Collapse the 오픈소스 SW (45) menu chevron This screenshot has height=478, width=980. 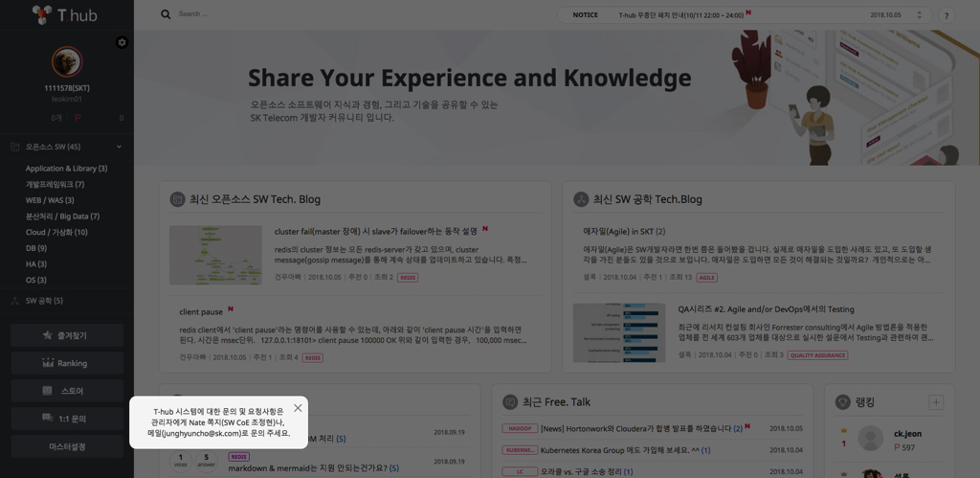pos(119,147)
